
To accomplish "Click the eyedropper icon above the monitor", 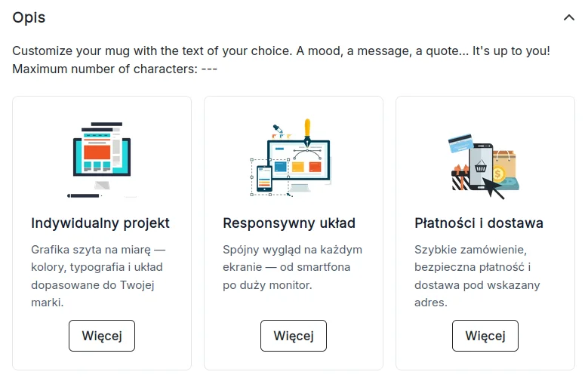I will coord(278,129).
